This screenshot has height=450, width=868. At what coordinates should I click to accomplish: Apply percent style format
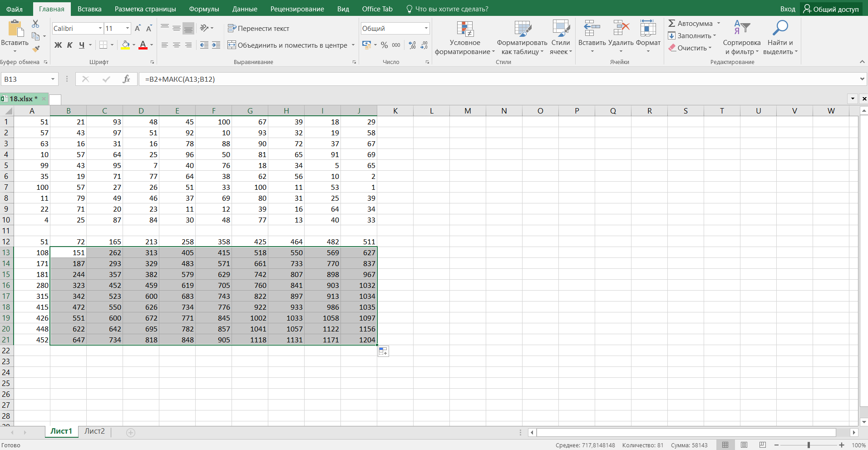click(x=385, y=45)
